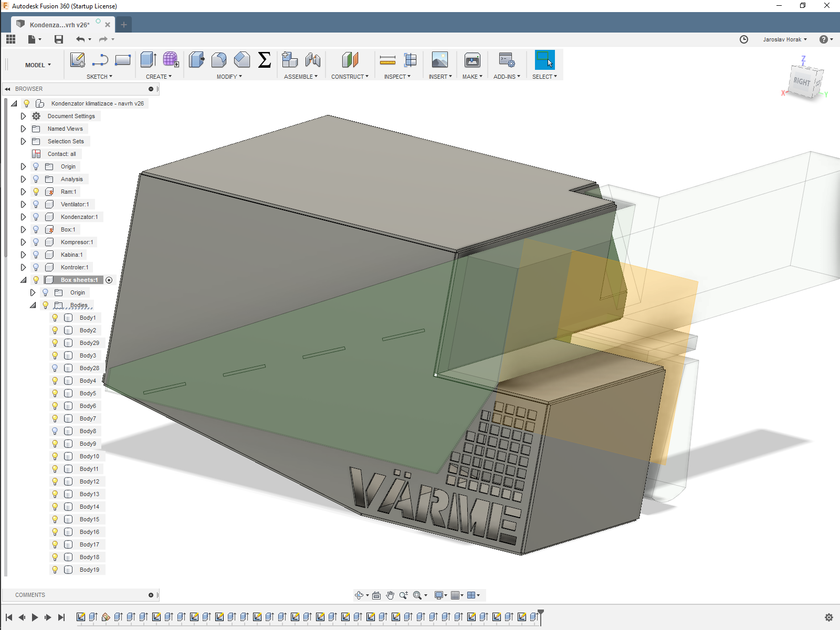The width and height of the screenshot is (840, 630).
Task: Select the Fillet tool
Action: tap(219, 60)
